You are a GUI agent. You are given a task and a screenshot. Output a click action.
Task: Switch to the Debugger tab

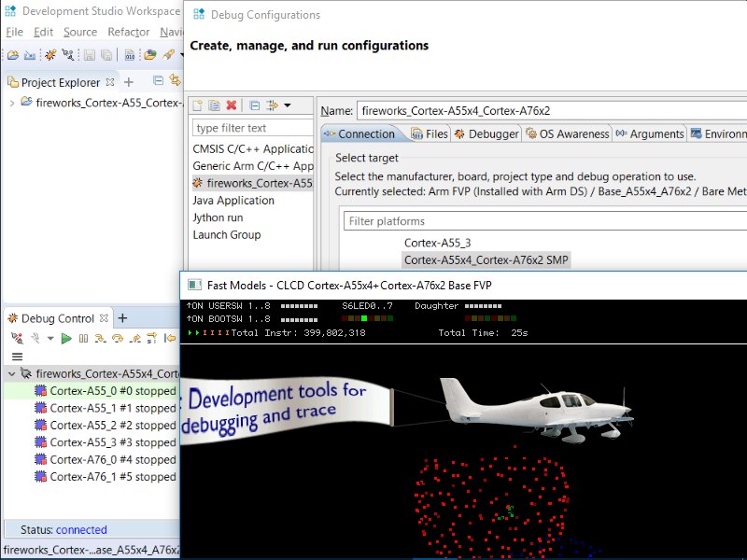tap(486, 134)
